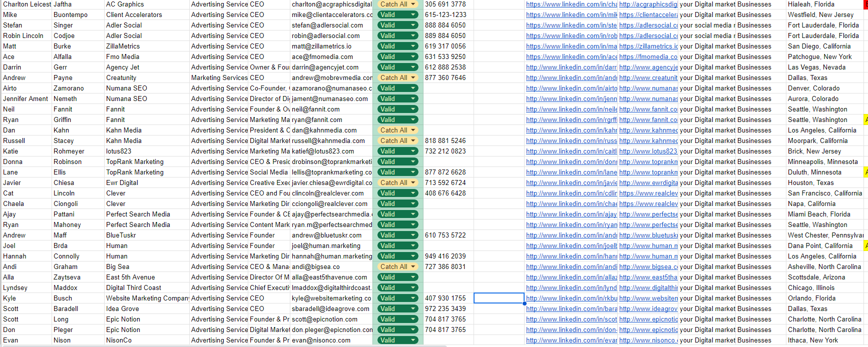Select the company cell Ewr Digital
Screen dimensions: 868x347
pos(147,182)
